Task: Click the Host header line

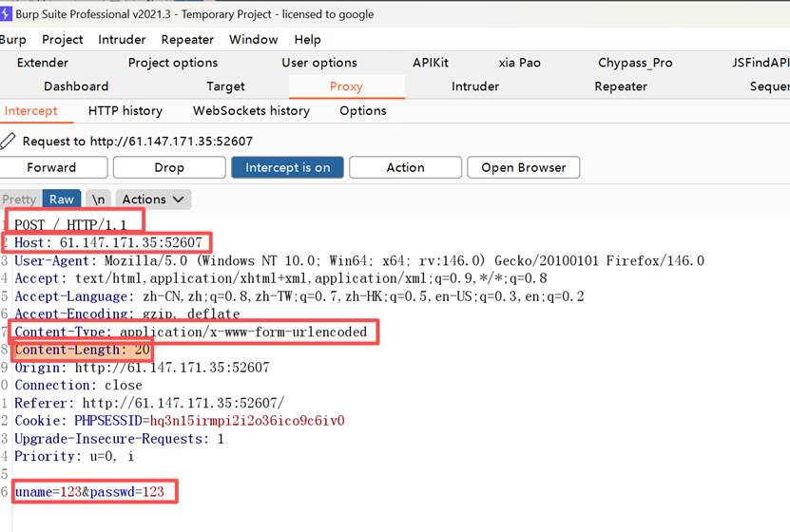Action: (107, 242)
